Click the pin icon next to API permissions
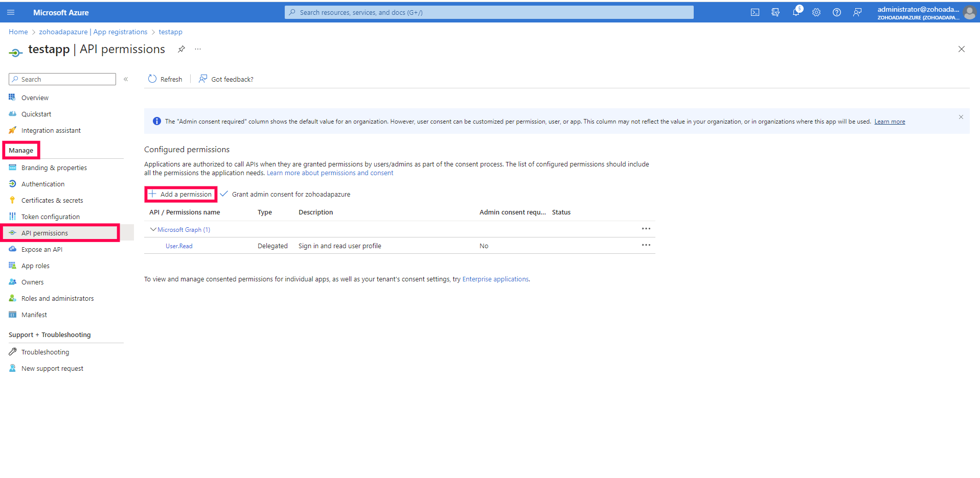This screenshot has height=478, width=980. [181, 49]
